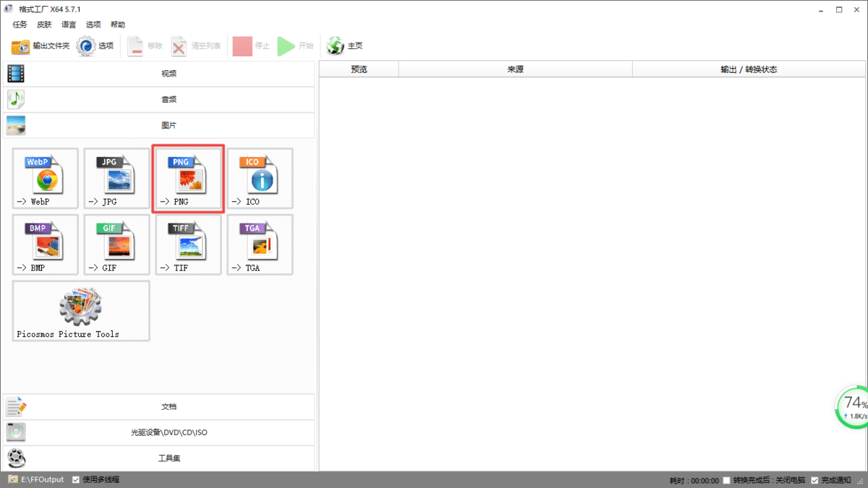Open the 音频 category section
This screenshot has width=868, height=488.
click(169, 99)
